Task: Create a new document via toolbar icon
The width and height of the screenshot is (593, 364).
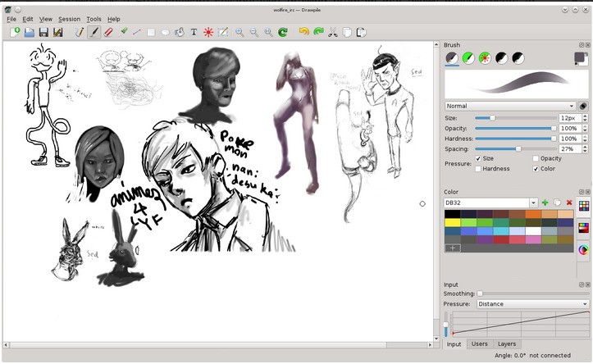Action: (15, 33)
